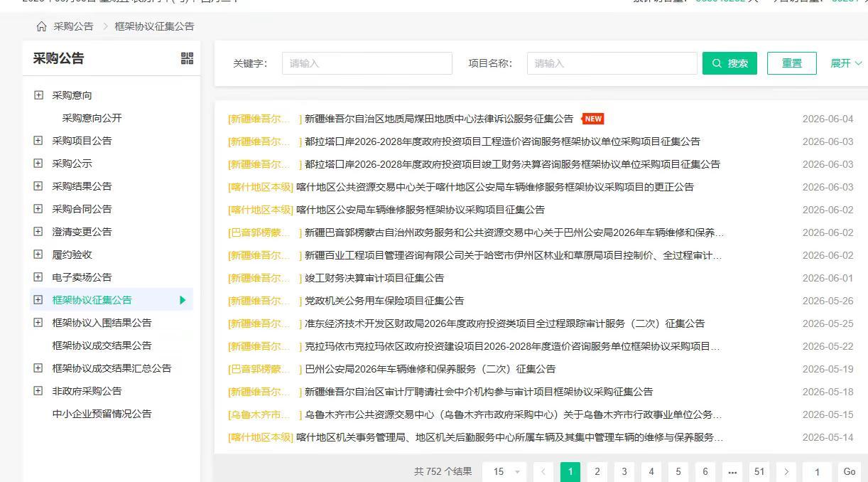The height and width of the screenshot is (482, 868).
Task: Open 喀什地区公安局车辆维修更正公告
Action: pyautogui.click(x=495, y=187)
